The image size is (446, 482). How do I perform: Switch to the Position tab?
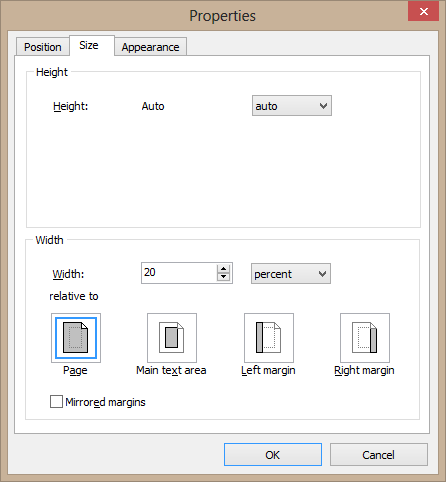click(43, 47)
